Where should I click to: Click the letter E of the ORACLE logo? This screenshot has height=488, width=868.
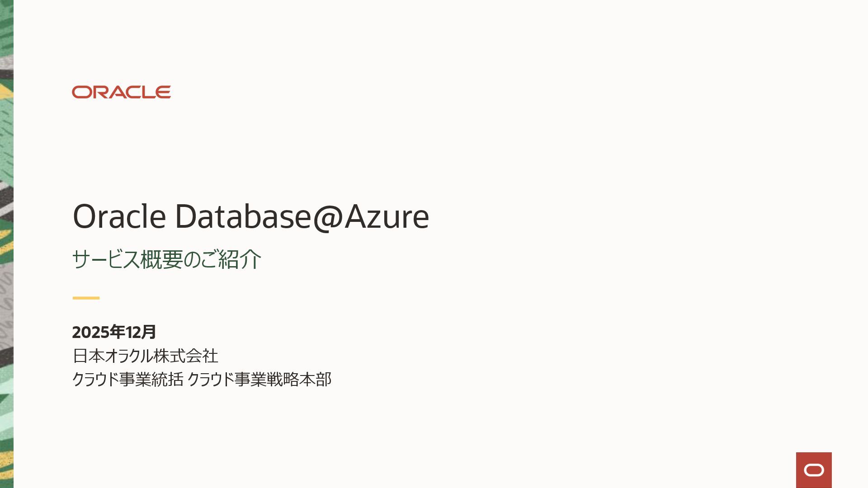tap(164, 92)
